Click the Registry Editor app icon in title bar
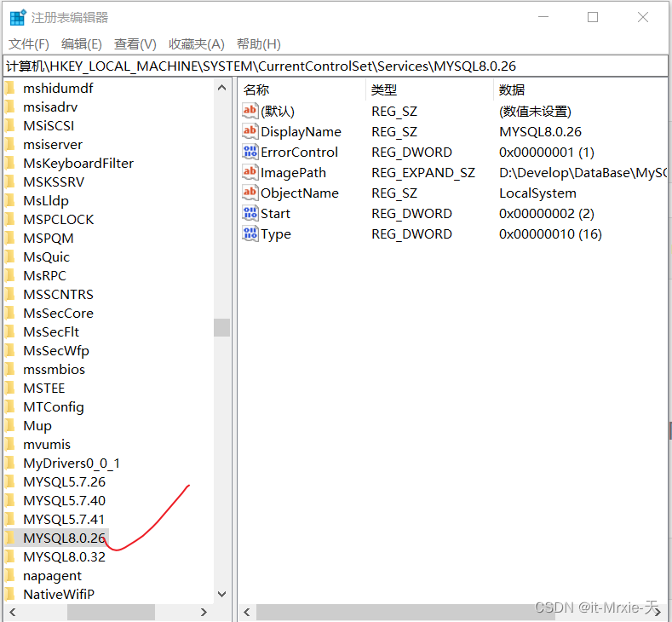Screen dimensions: 672x622 [x=18, y=18]
